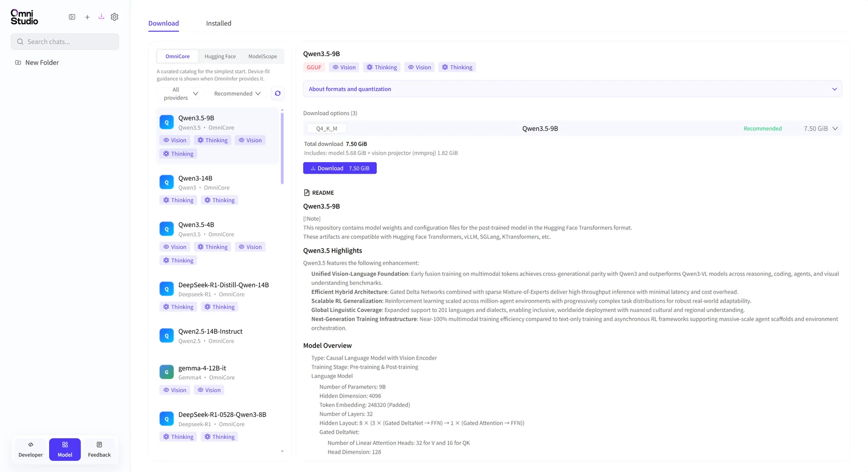Click the Total download 7.50 GiB text
The height and width of the screenshot is (472, 868).
336,144
